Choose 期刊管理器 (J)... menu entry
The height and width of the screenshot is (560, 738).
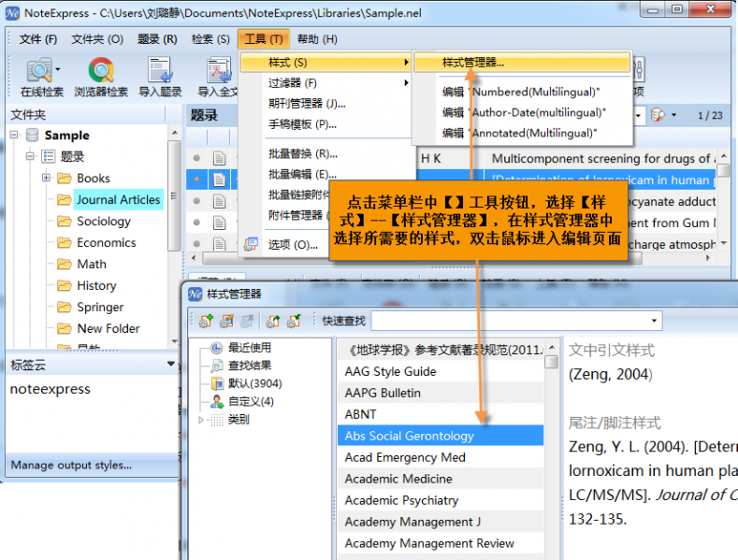(307, 104)
